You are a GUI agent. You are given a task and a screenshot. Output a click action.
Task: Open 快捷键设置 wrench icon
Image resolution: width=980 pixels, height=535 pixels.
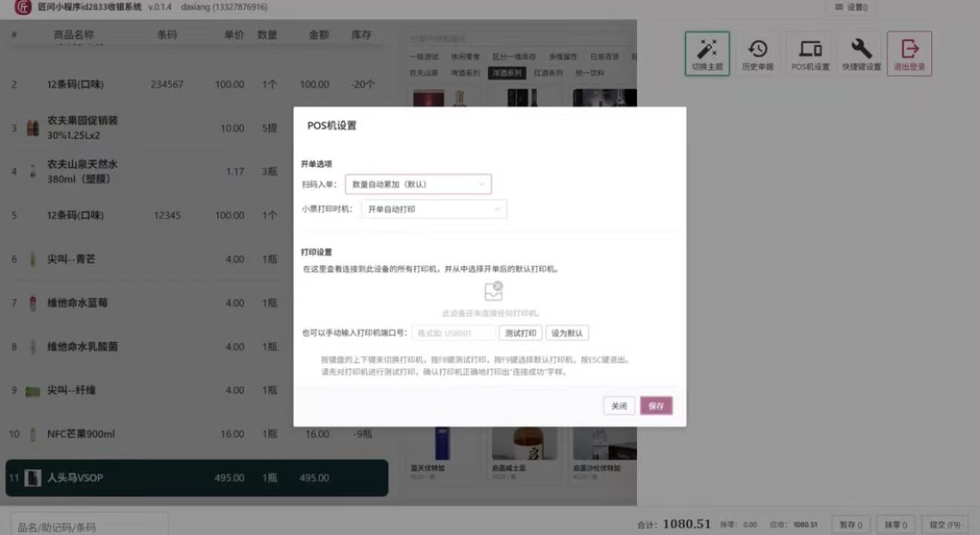(x=861, y=49)
